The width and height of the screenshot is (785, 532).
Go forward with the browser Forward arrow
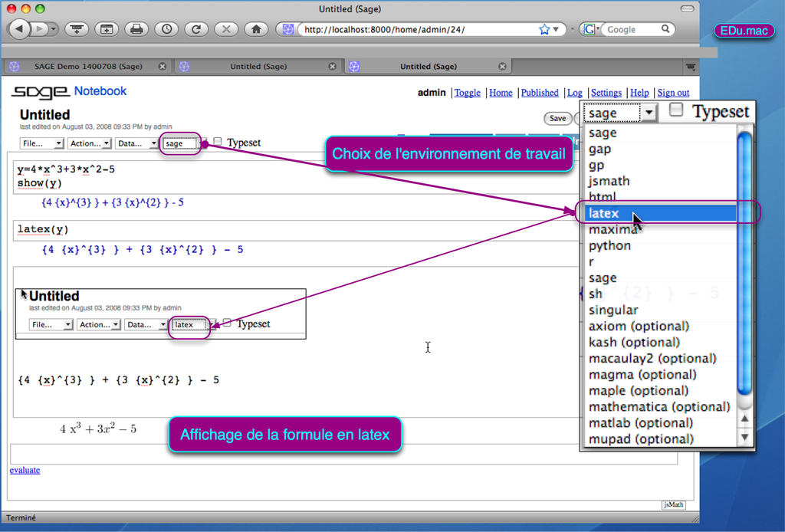[x=39, y=29]
